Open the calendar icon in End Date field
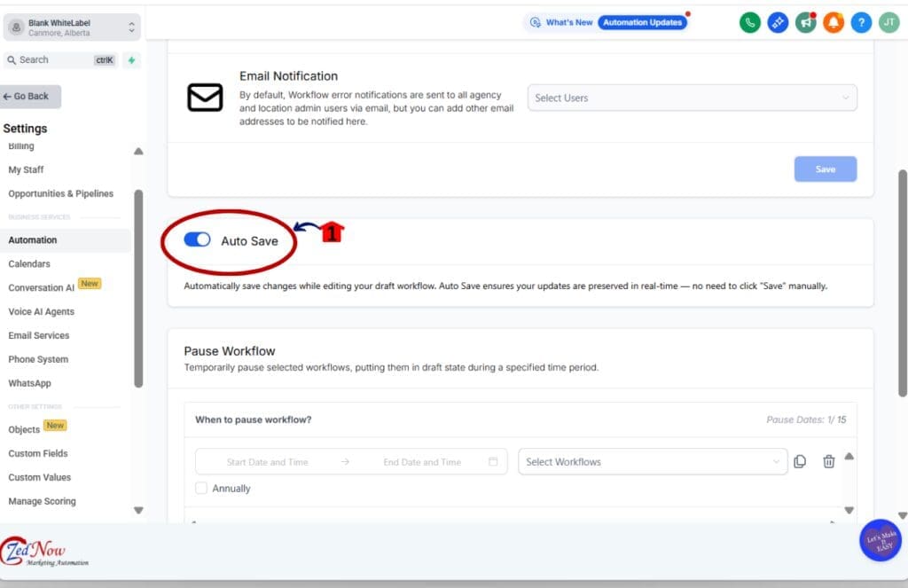908x588 pixels. coord(492,461)
